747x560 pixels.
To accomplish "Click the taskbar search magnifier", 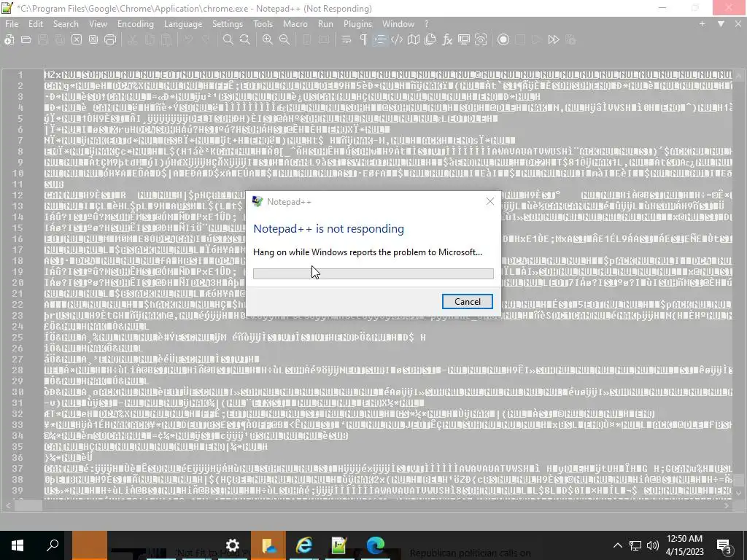I will pos(53,545).
